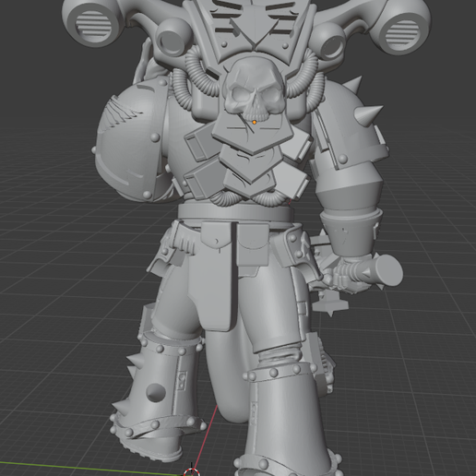
Task: Click the 3D cursor at the grid origin
Action: 192,471
